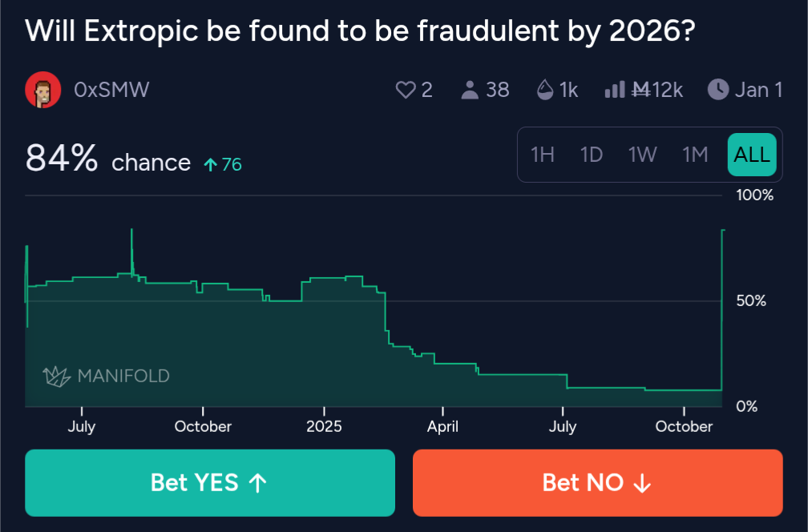Select the 1H time range

(x=543, y=155)
